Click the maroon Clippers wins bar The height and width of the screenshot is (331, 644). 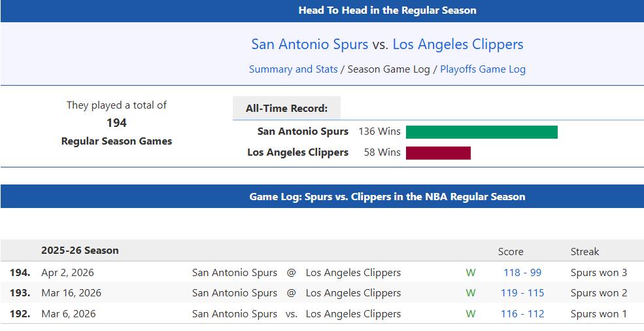point(438,153)
